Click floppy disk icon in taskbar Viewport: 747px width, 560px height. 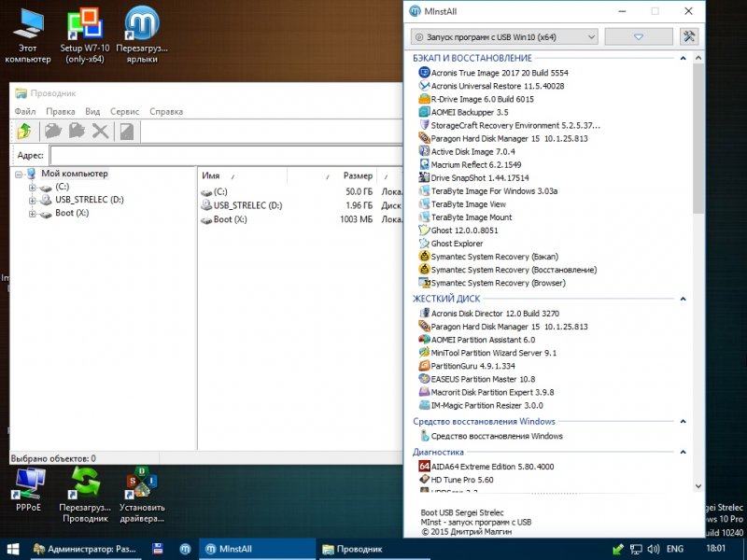(x=158, y=549)
